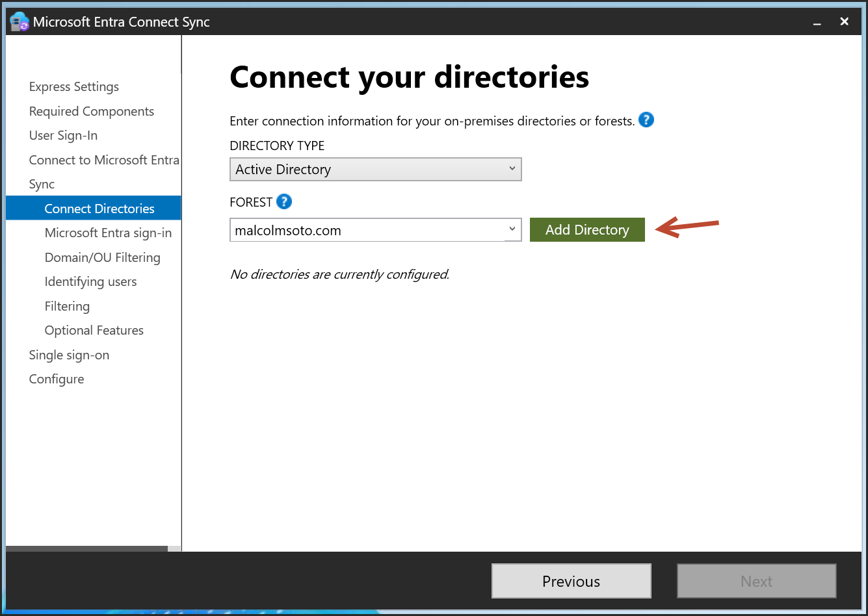Select the Connect Directories step

[x=99, y=209]
